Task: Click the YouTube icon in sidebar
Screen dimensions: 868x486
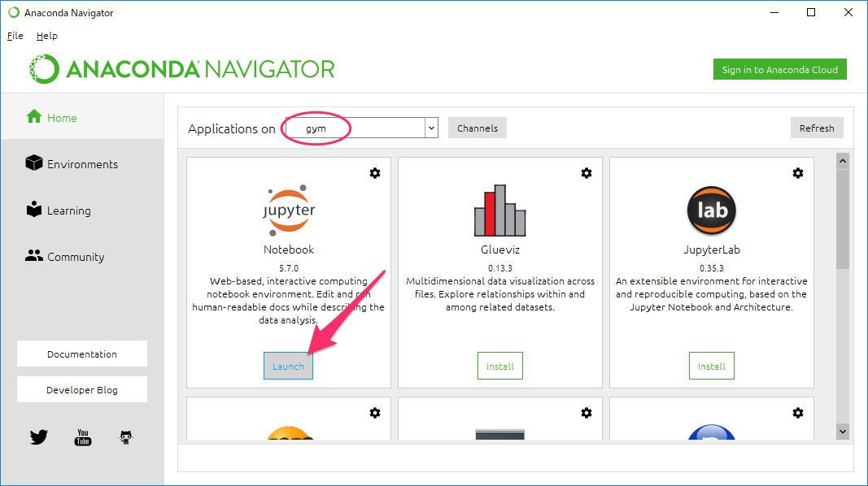Action: 83,437
